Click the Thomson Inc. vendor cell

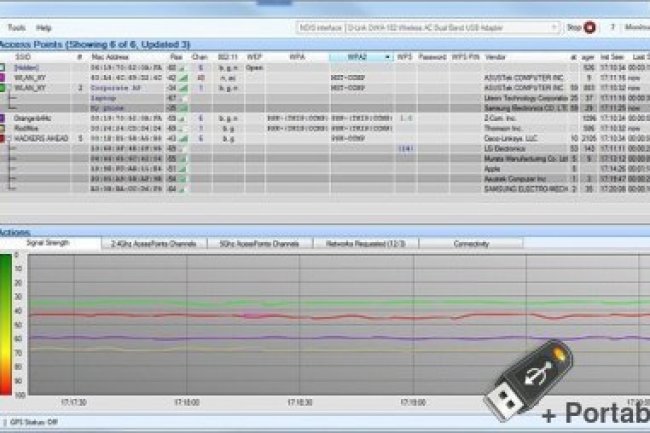point(502,128)
